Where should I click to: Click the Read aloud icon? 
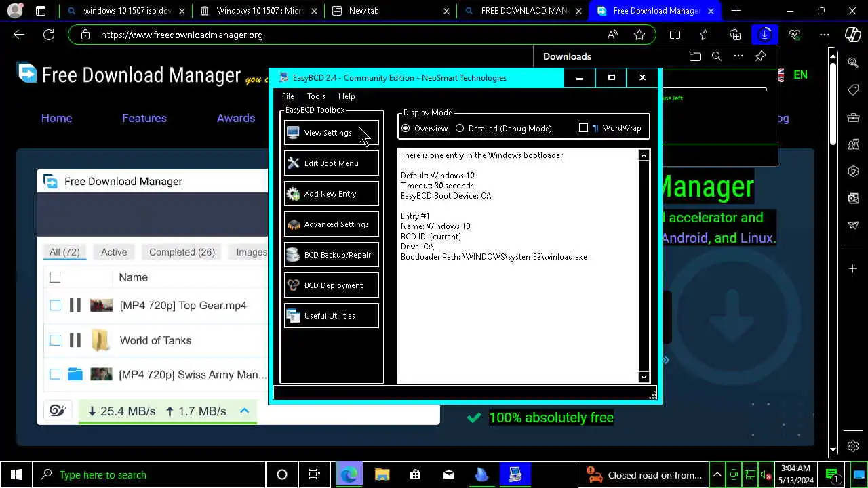click(612, 35)
